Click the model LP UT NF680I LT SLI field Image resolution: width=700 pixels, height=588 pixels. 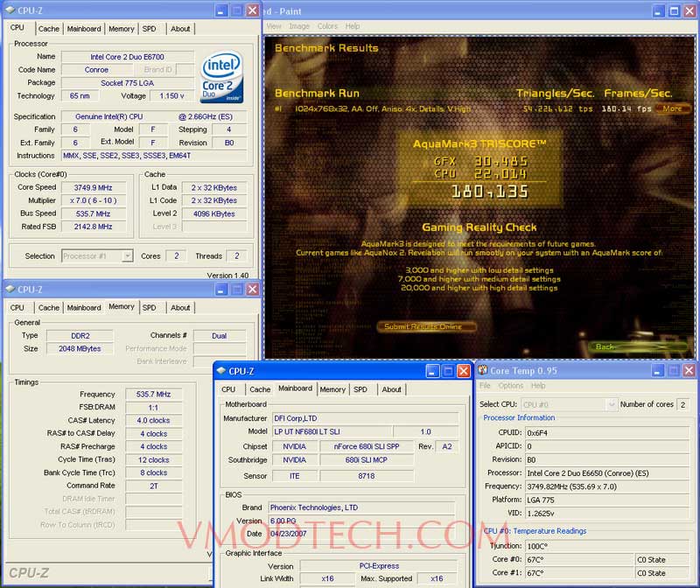[x=332, y=431]
